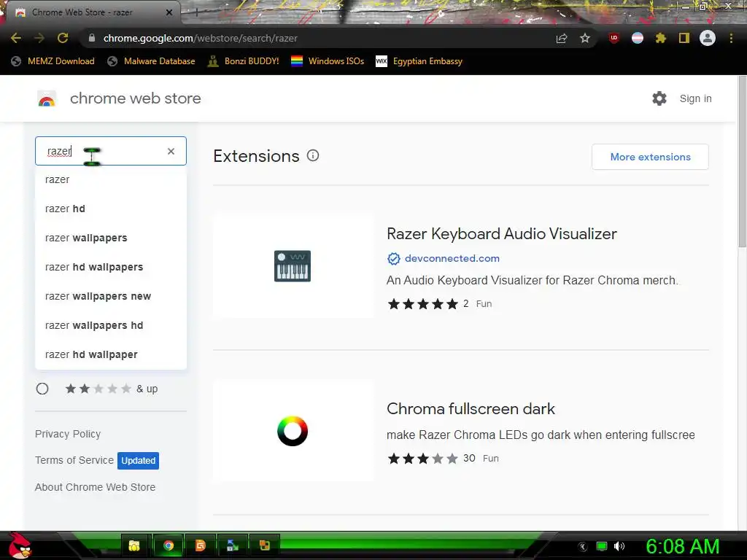Open the Egyptian Embassy bookmark

coord(419,61)
